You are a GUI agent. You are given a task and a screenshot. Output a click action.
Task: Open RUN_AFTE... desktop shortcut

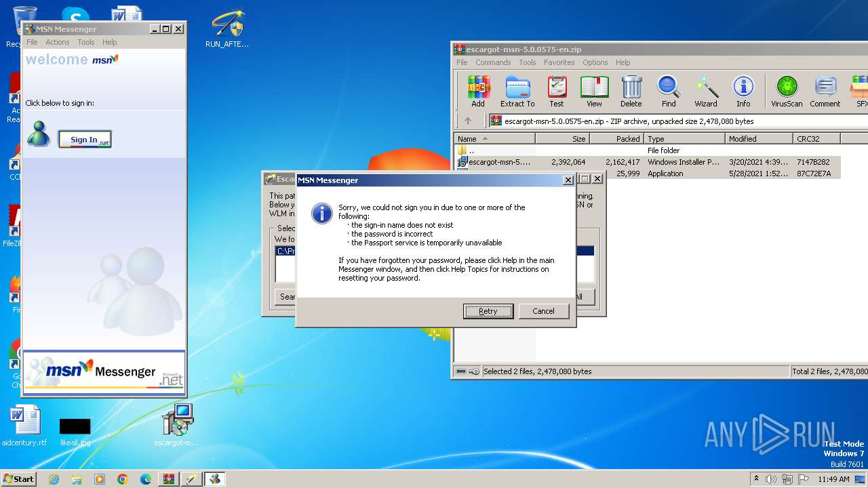click(227, 29)
